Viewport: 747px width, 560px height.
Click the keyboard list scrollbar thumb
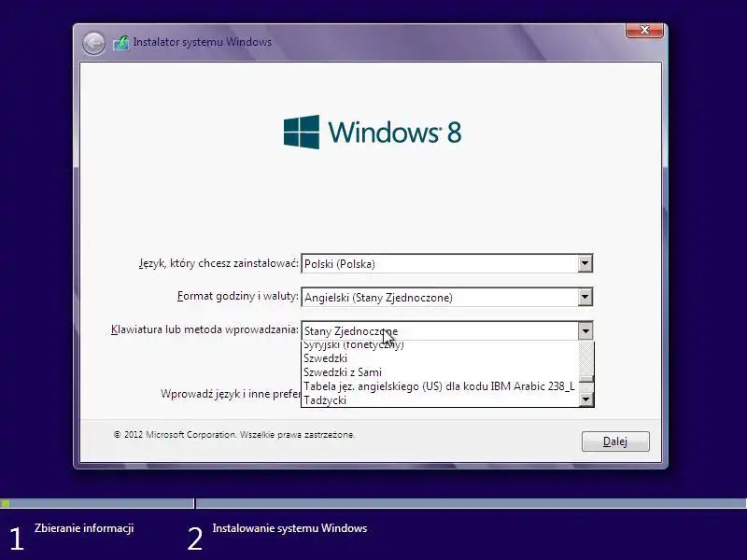tap(586, 379)
